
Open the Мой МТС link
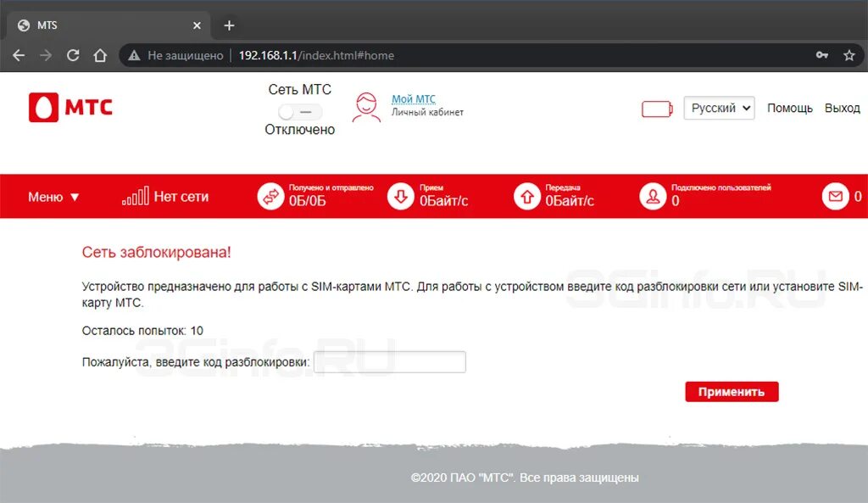(414, 98)
